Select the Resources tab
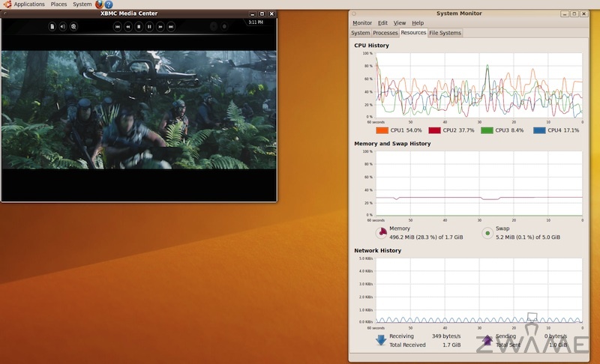The width and height of the screenshot is (600, 364). pos(413,32)
